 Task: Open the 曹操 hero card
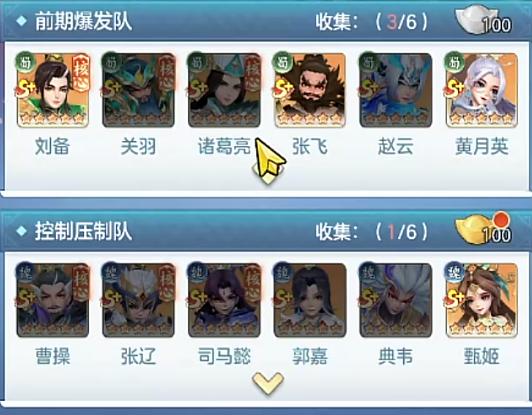tap(53, 300)
